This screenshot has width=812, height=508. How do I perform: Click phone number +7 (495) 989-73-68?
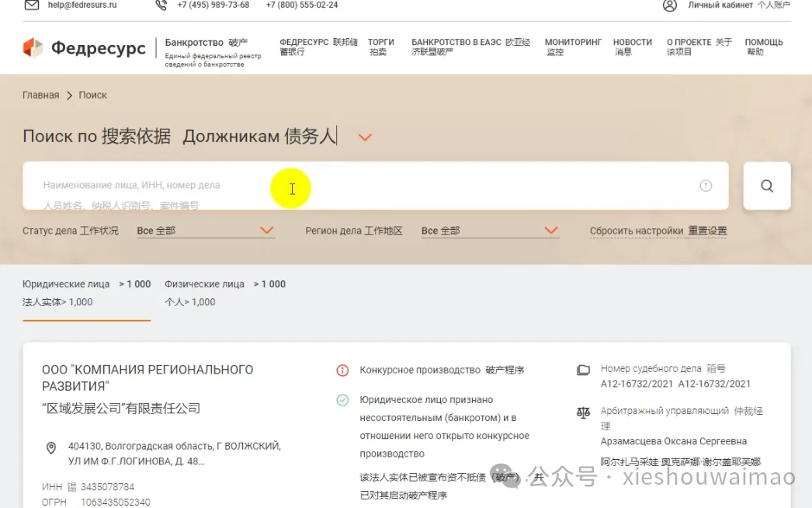click(x=213, y=5)
